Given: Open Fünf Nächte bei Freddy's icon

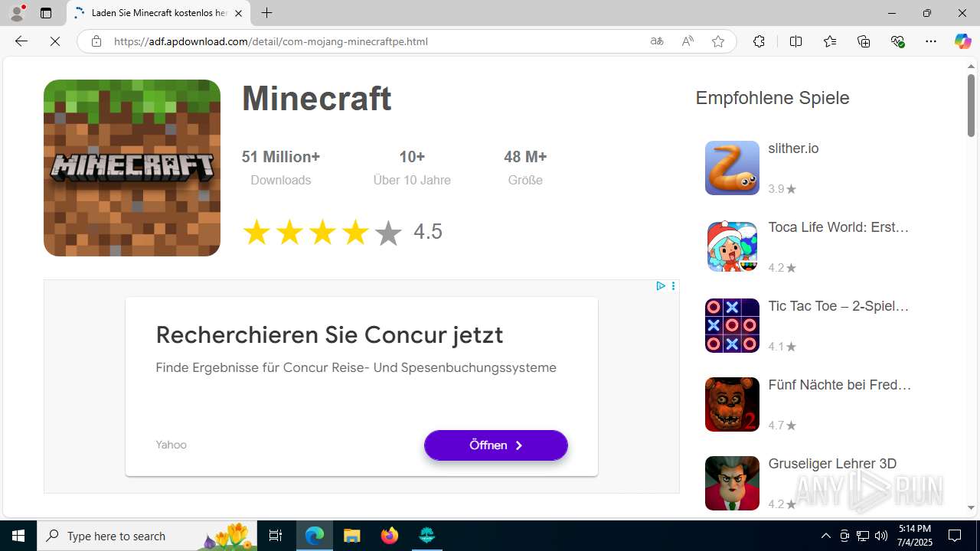Looking at the screenshot, I should (x=732, y=404).
